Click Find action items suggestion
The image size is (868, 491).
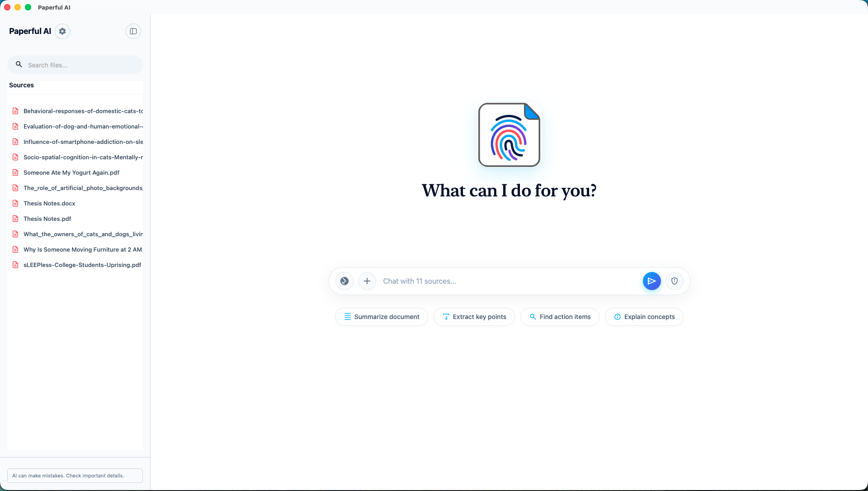pyautogui.click(x=560, y=317)
